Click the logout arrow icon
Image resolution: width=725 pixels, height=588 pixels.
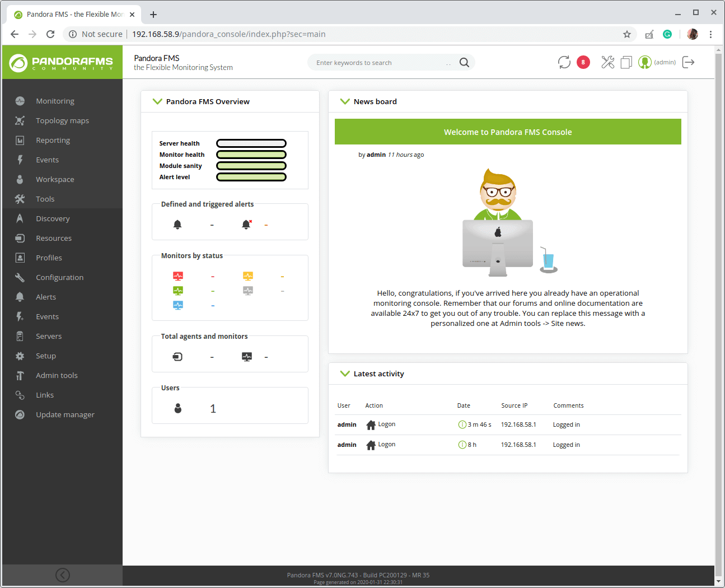(x=688, y=62)
